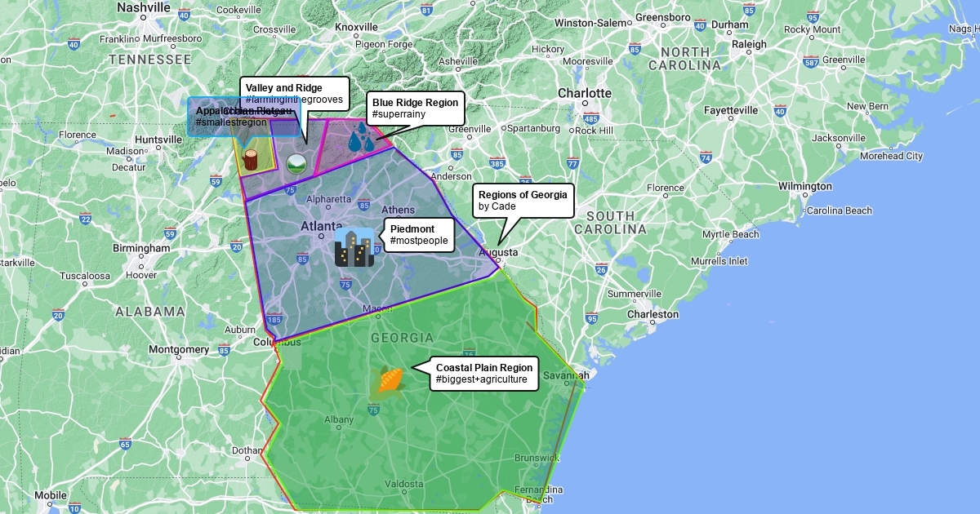
Task: Click the Nashville city label
Action: [144, 7]
